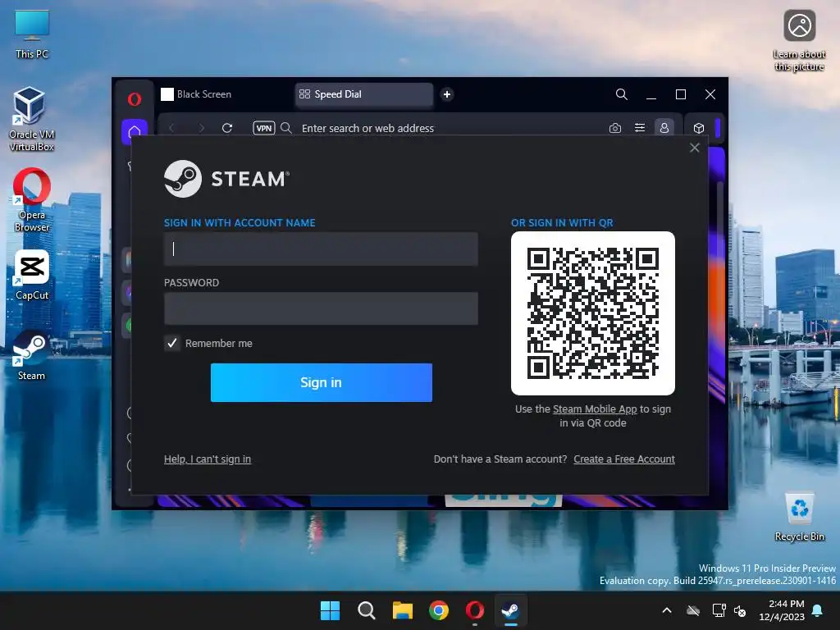Open the Opera account profile icon
840x630 pixels.
664,128
